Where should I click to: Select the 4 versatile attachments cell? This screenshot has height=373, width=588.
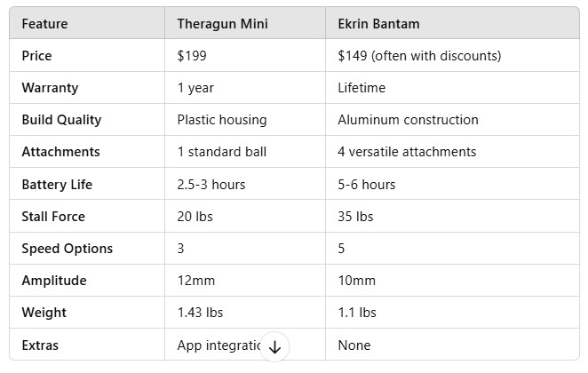407,152
